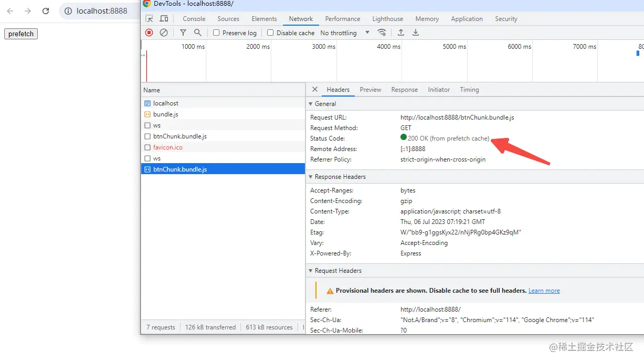Viewport: 644px width, 363px height.
Task: Open the Application tab
Action: (x=467, y=19)
